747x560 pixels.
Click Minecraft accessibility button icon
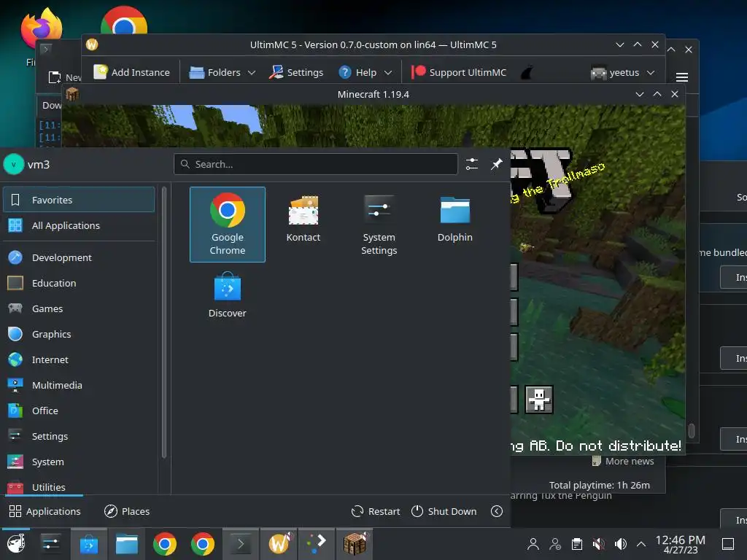click(539, 400)
